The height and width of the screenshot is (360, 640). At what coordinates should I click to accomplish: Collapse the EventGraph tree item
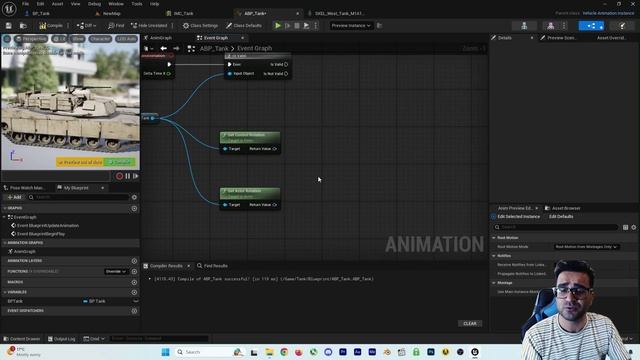pos(4,217)
